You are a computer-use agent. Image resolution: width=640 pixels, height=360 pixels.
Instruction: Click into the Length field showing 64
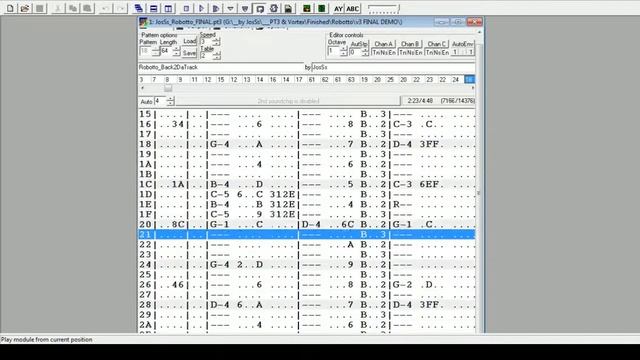pyautogui.click(x=166, y=51)
